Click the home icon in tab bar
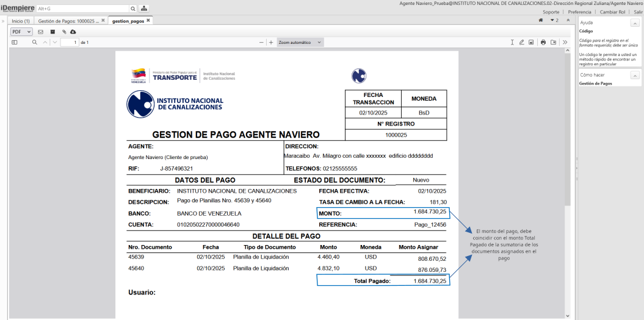 coord(541,20)
